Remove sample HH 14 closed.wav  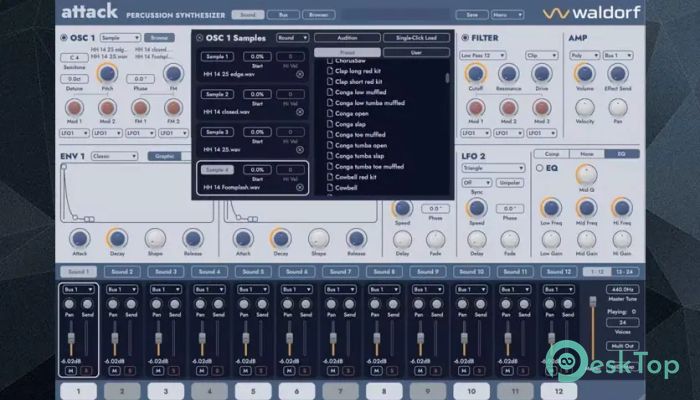click(x=300, y=112)
